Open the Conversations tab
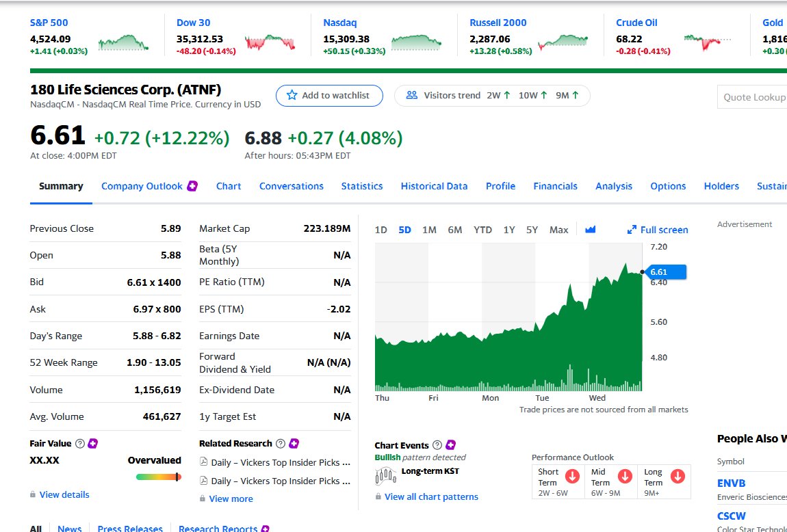 (291, 186)
